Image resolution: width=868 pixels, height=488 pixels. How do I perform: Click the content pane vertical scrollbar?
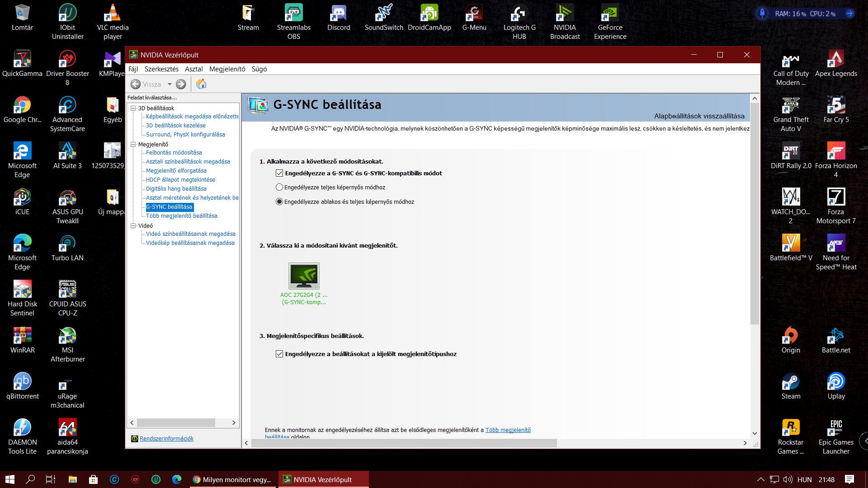pos(755,213)
